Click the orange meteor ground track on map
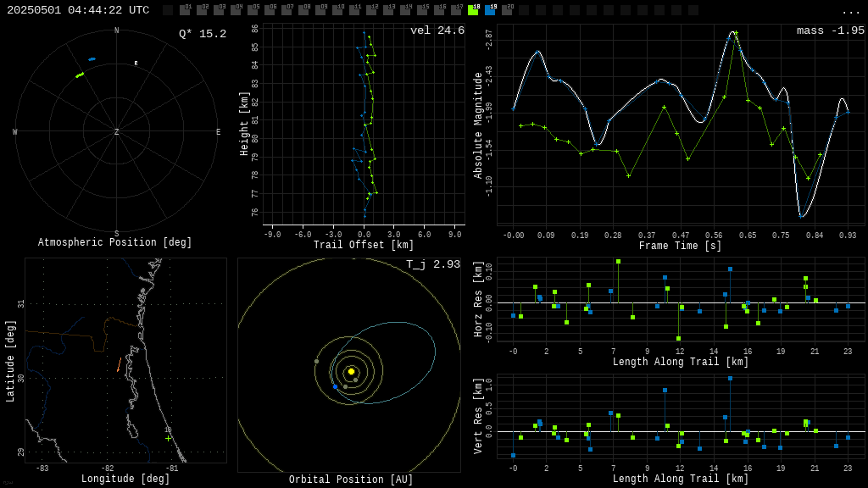Viewport: 868px width, 488px height. (x=119, y=364)
